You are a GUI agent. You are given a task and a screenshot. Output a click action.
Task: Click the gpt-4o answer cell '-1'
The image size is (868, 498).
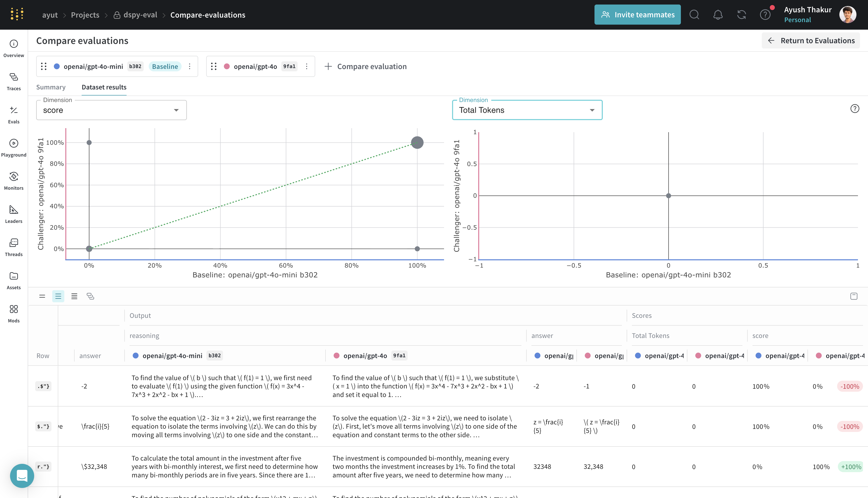pyautogui.click(x=586, y=386)
